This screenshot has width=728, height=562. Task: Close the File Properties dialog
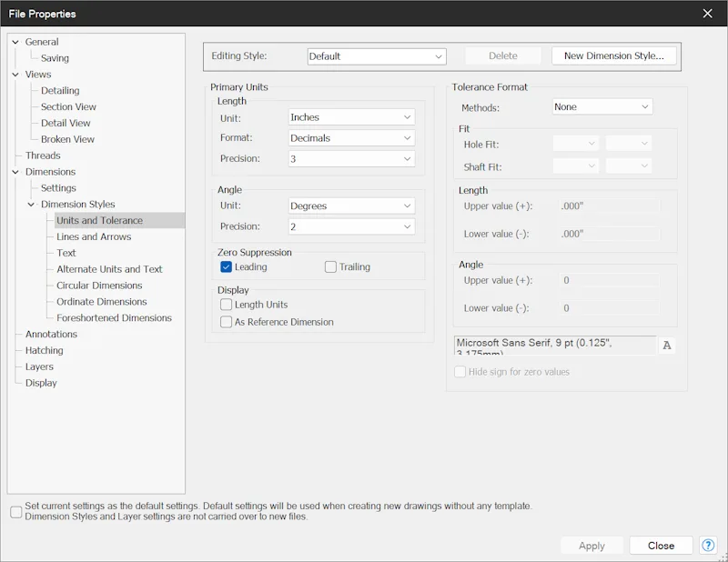click(708, 14)
